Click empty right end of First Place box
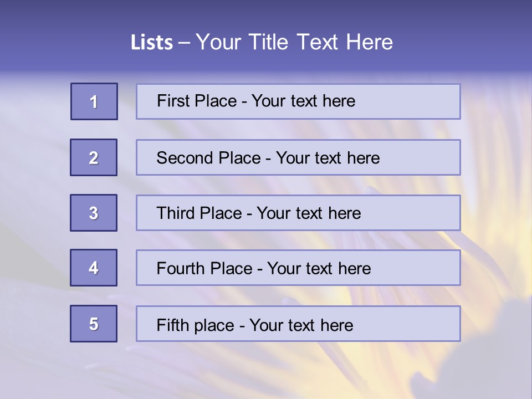The height and width of the screenshot is (399, 532). tap(416, 101)
